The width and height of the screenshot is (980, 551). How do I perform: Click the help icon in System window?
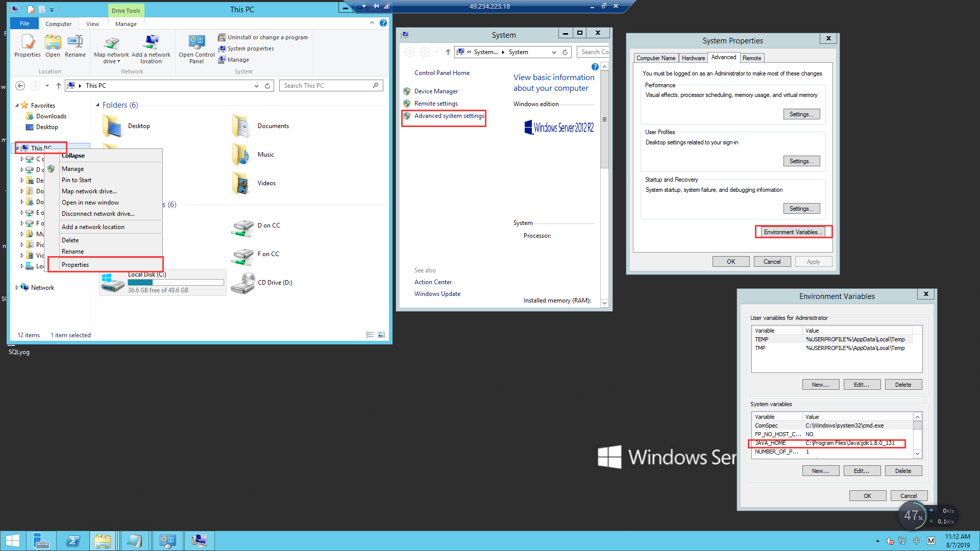595,67
